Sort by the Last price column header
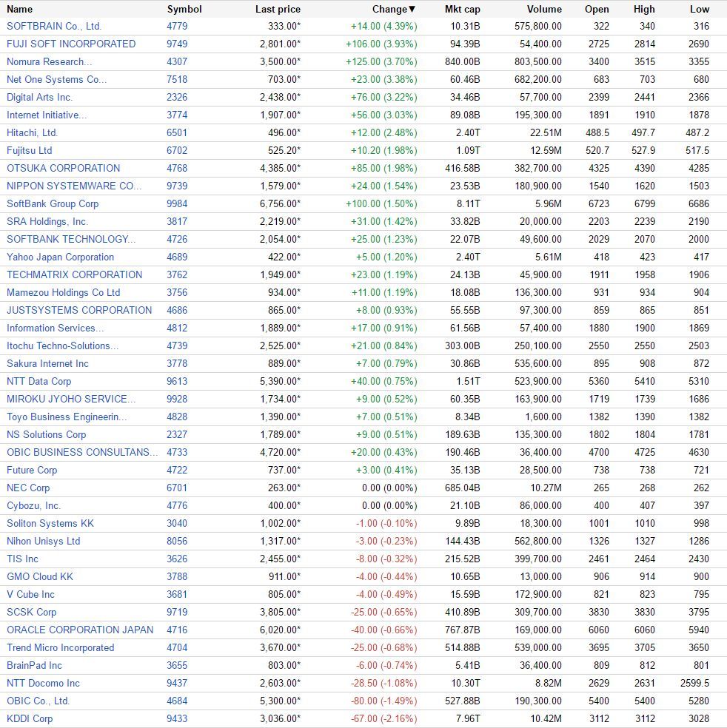This screenshot has width=727, height=728. 278,10
